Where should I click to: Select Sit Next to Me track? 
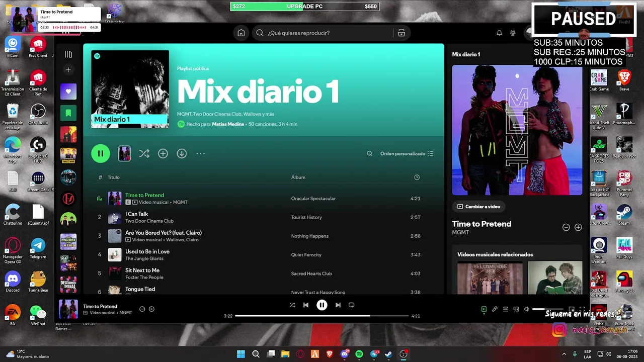pyautogui.click(x=264, y=274)
